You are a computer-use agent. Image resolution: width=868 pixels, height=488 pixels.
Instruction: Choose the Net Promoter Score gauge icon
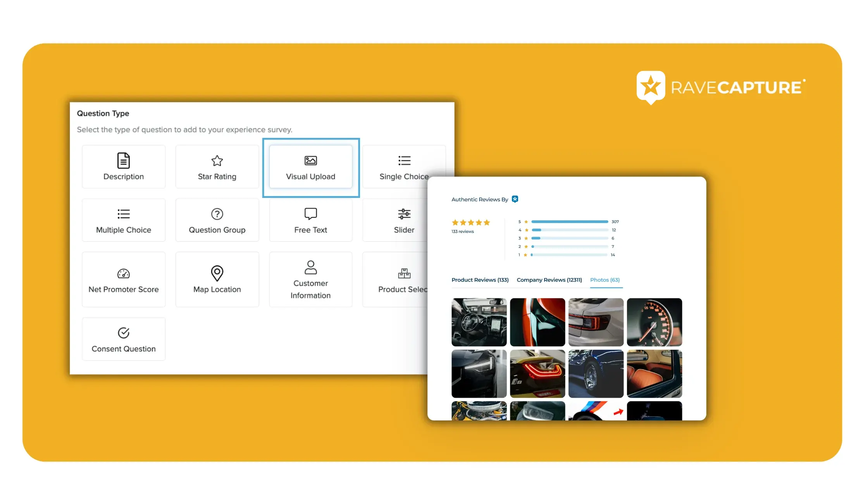pos(123,274)
